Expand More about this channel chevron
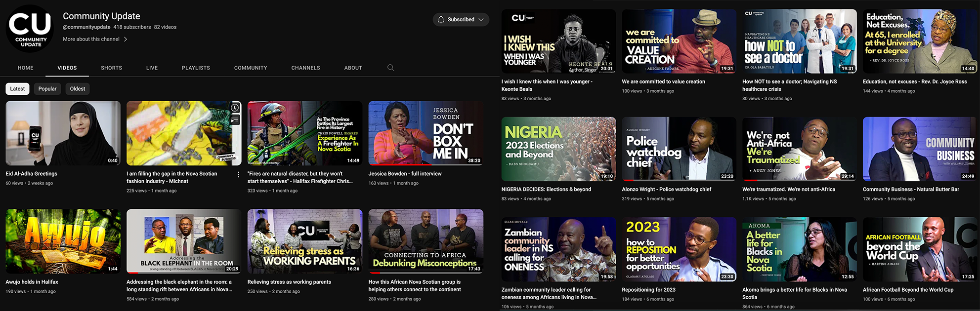Screen dimensions: 980x311 click(126, 39)
